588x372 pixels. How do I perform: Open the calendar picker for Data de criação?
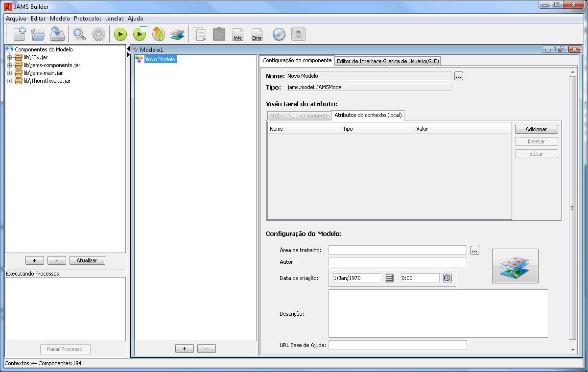pos(389,278)
